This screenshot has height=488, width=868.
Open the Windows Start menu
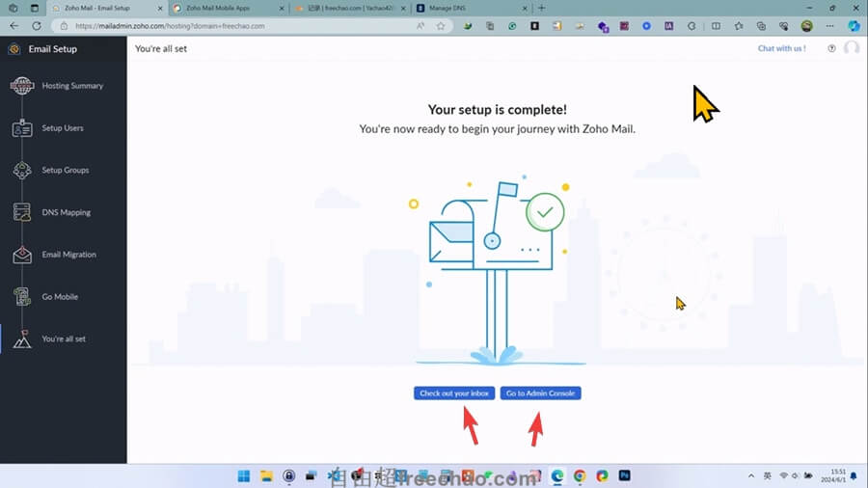pyautogui.click(x=243, y=476)
